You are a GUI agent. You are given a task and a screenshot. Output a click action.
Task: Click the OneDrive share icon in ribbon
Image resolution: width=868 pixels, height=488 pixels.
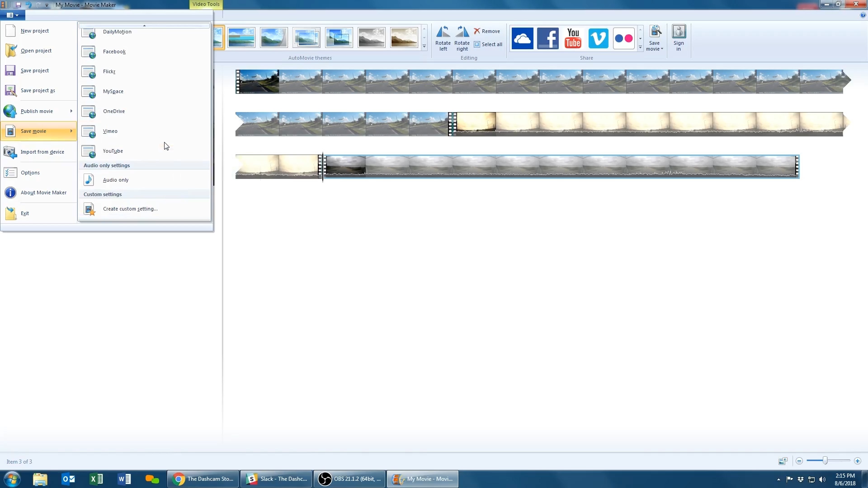[522, 38]
